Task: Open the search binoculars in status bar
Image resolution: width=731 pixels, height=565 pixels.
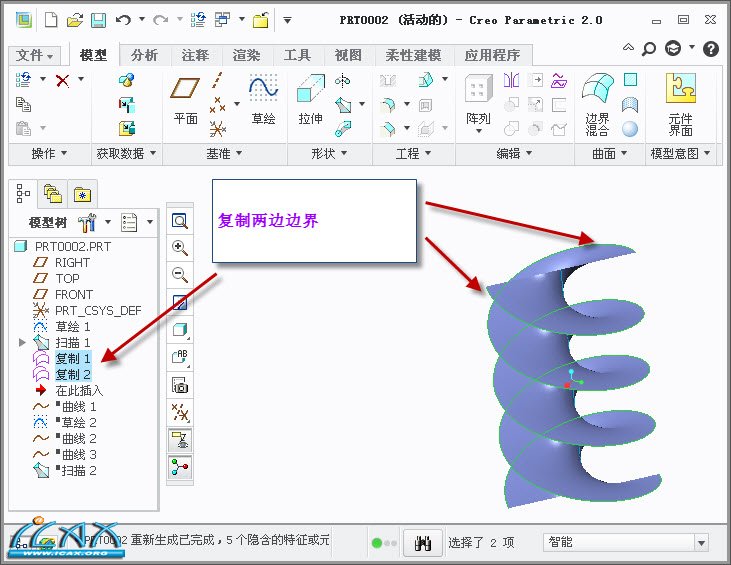Action: [423, 543]
